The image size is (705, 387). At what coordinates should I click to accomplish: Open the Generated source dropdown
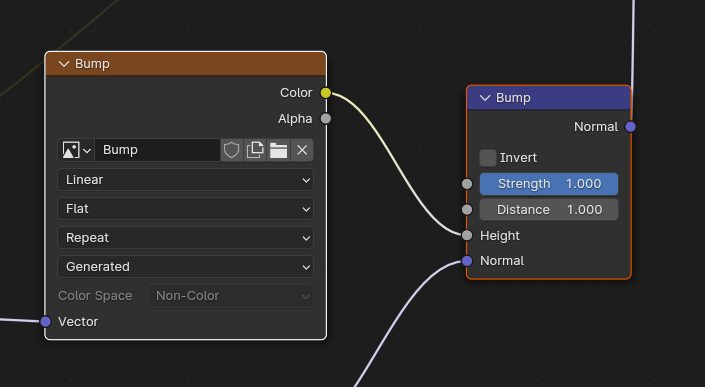[x=185, y=267]
